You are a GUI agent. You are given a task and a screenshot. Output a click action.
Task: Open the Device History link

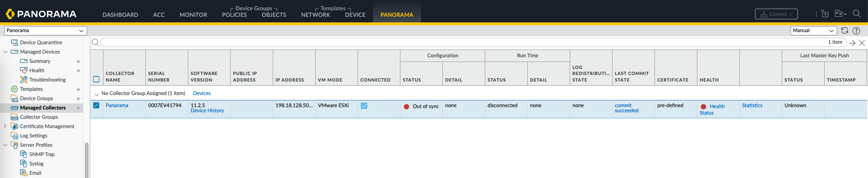point(207,110)
